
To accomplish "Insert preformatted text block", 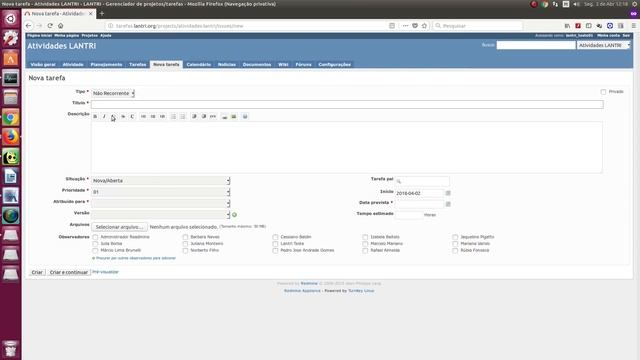I will [213, 117].
